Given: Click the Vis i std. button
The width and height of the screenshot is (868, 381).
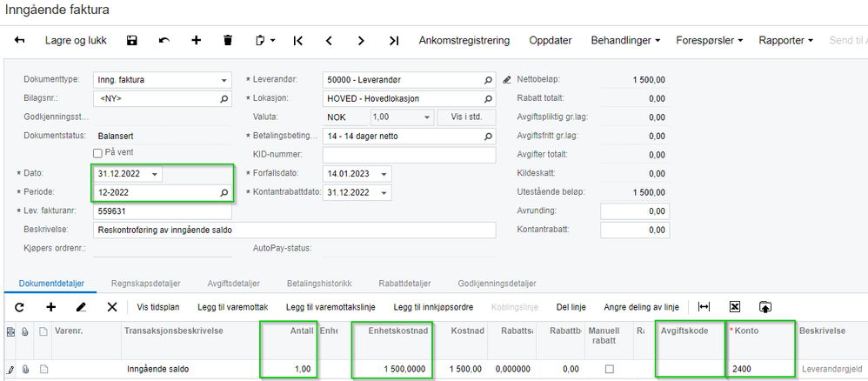Looking at the screenshot, I should click(466, 118).
